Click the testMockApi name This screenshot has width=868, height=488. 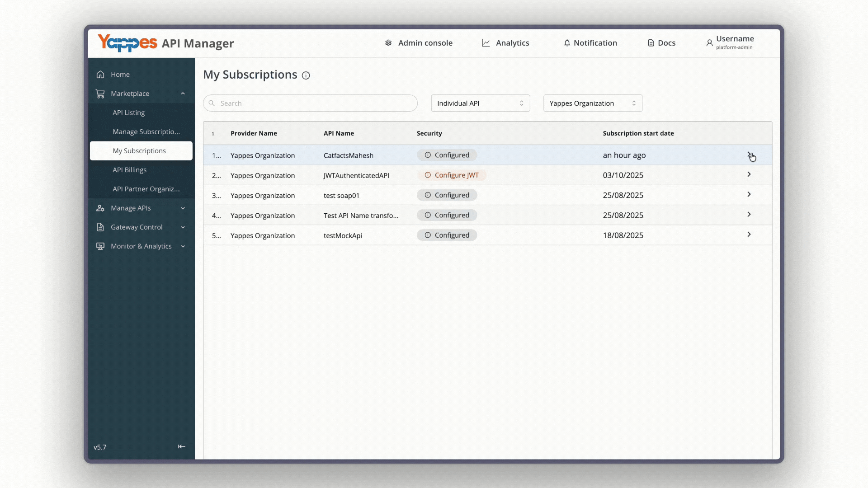pos(343,235)
